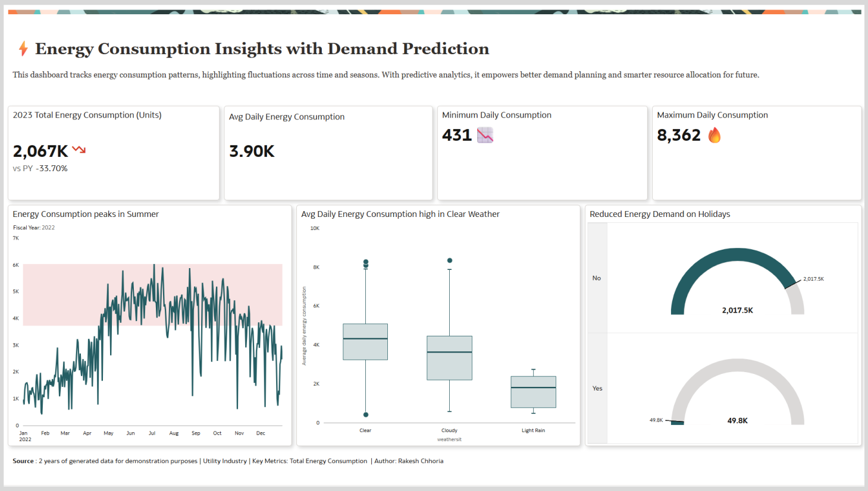The width and height of the screenshot is (868, 491).
Task: Select the No row label in the holidays chart
Action: (597, 278)
